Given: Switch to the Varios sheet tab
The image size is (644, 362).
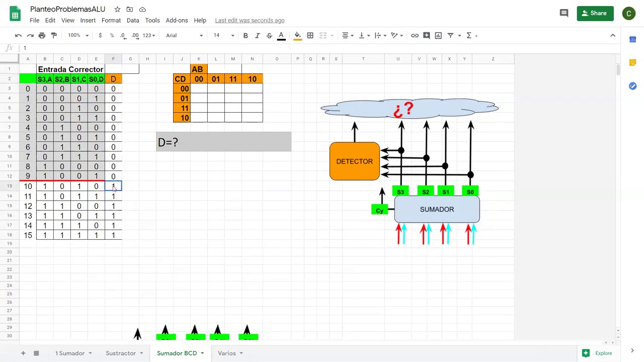Looking at the screenshot, I should (227, 353).
